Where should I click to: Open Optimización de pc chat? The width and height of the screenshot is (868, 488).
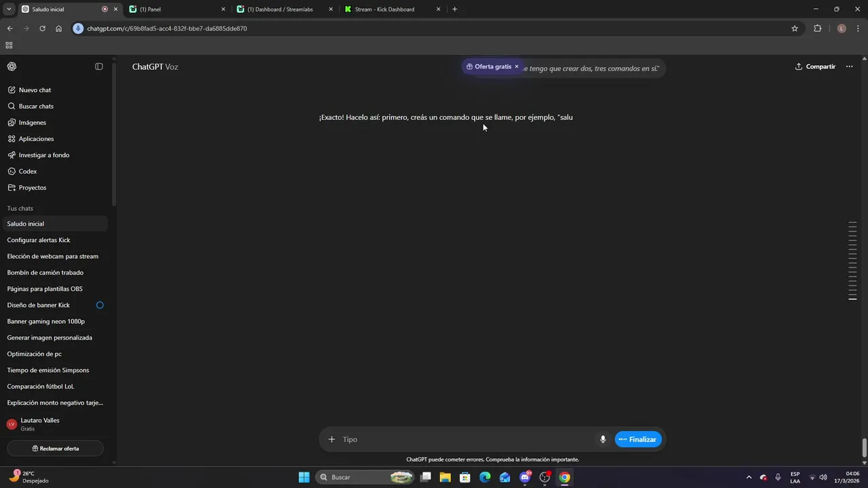pyautogui.click(x=54, y=354)
